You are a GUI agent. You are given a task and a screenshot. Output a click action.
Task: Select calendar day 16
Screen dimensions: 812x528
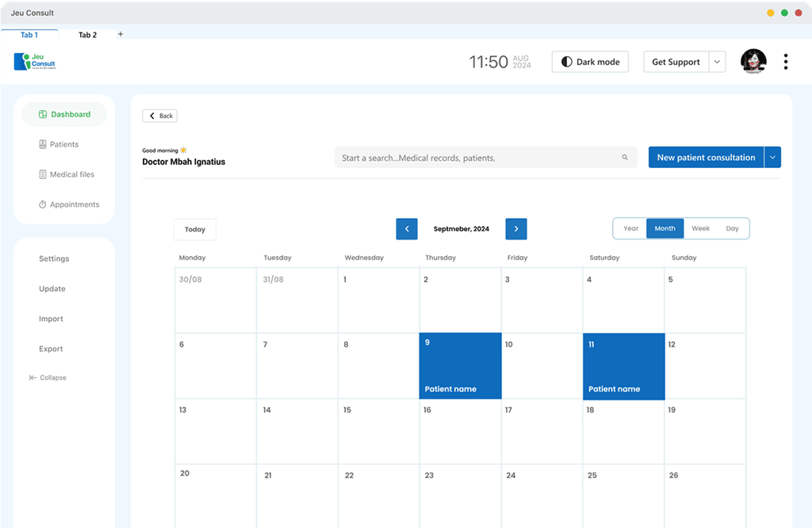461,432
